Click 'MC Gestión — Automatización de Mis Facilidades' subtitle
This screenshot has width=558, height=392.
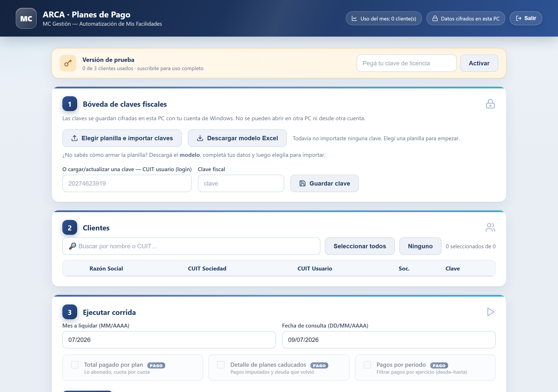[x=102, y=24]
